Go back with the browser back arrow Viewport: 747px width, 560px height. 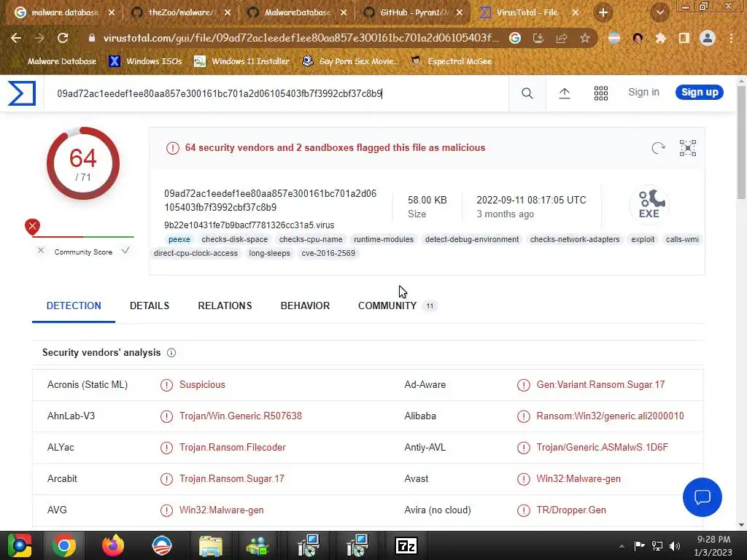16,38
